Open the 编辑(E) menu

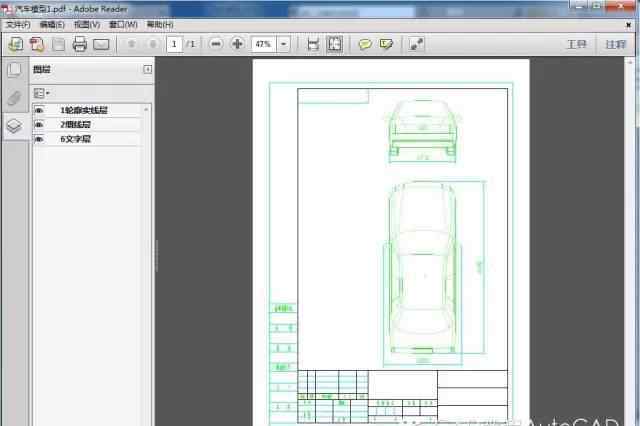pos(52,25)
